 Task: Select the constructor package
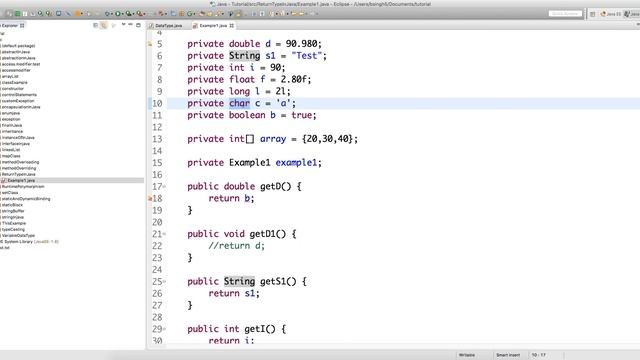13,89
